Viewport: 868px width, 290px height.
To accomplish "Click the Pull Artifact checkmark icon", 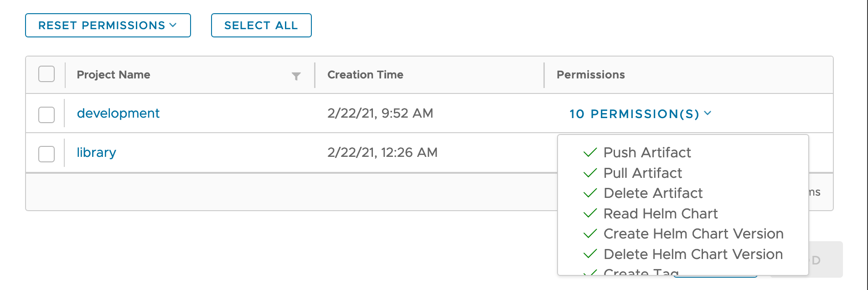I will click(590, 173).
